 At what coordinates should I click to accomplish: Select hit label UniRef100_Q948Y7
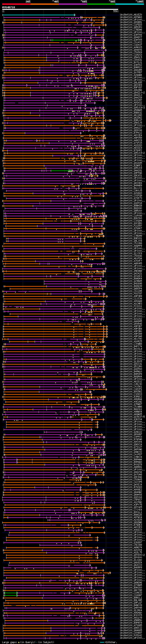click(x=131, y=37)
